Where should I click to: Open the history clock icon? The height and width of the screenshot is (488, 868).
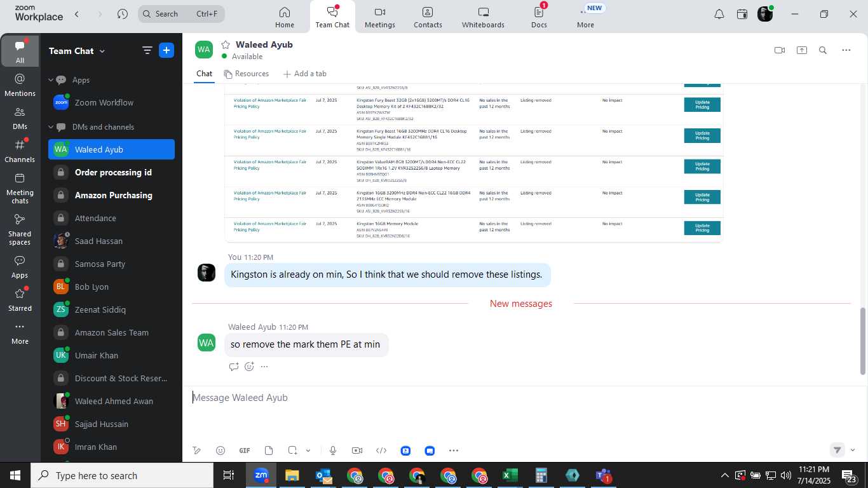click(x=123, y=13)
